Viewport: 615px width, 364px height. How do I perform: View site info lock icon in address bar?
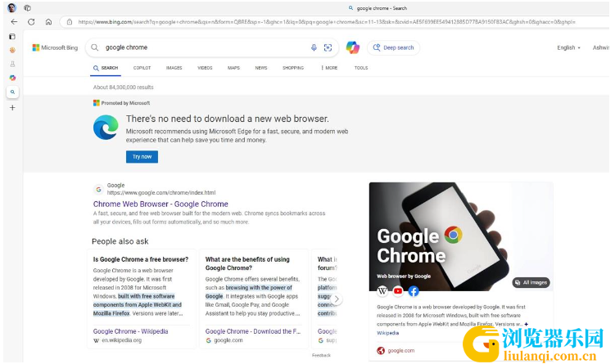coord(70,22)
